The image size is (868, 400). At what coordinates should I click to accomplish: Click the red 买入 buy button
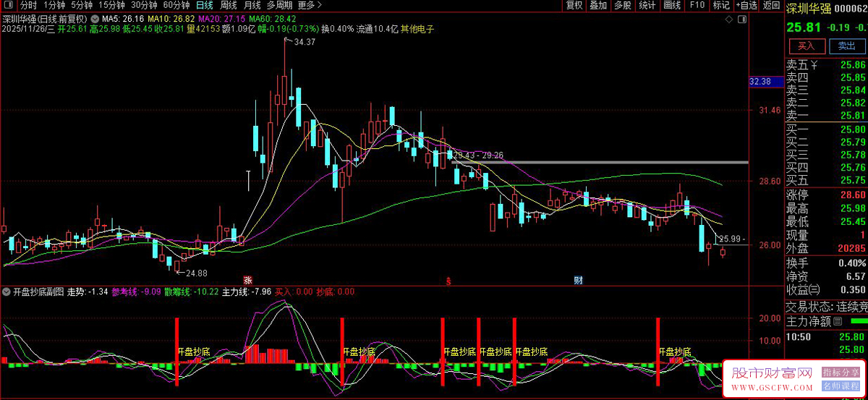[x=806, y=46]
